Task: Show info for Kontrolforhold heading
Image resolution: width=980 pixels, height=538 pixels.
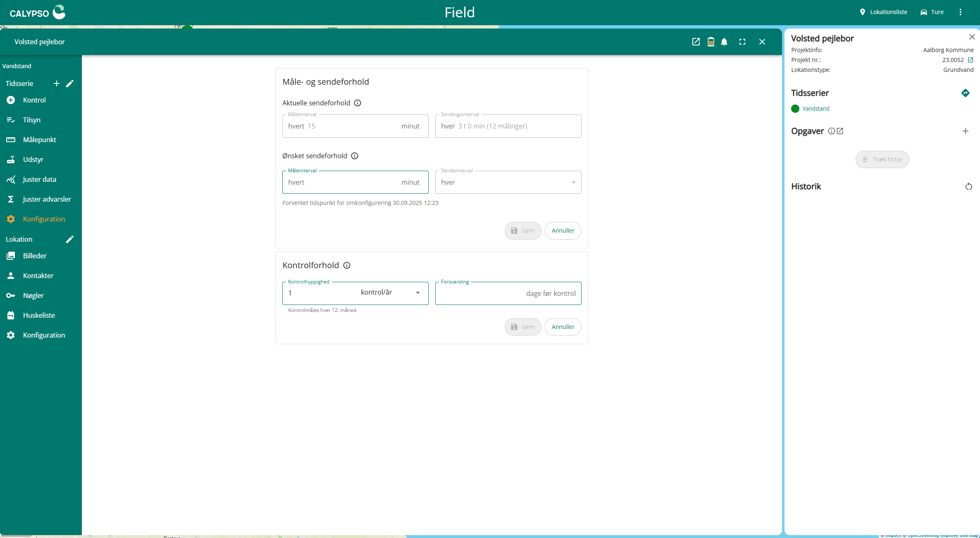Action: click(347, 265)
